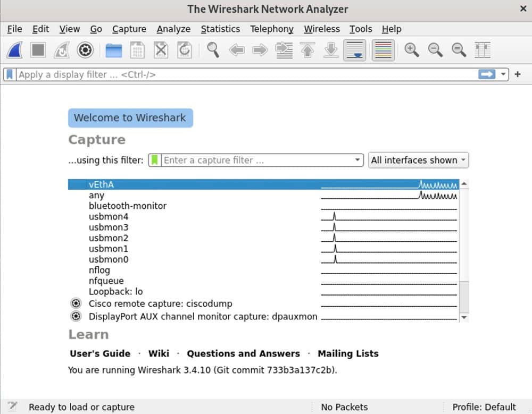532x414 pixels.
Task: Zoom in the main window text
Action: click(x=412, y=50)
